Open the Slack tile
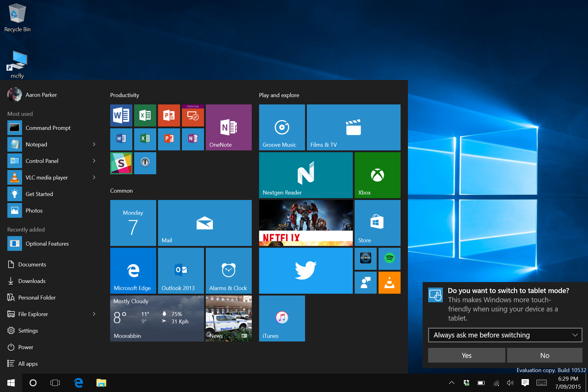This screenshot has height=392, width=588. click(121, 163)
